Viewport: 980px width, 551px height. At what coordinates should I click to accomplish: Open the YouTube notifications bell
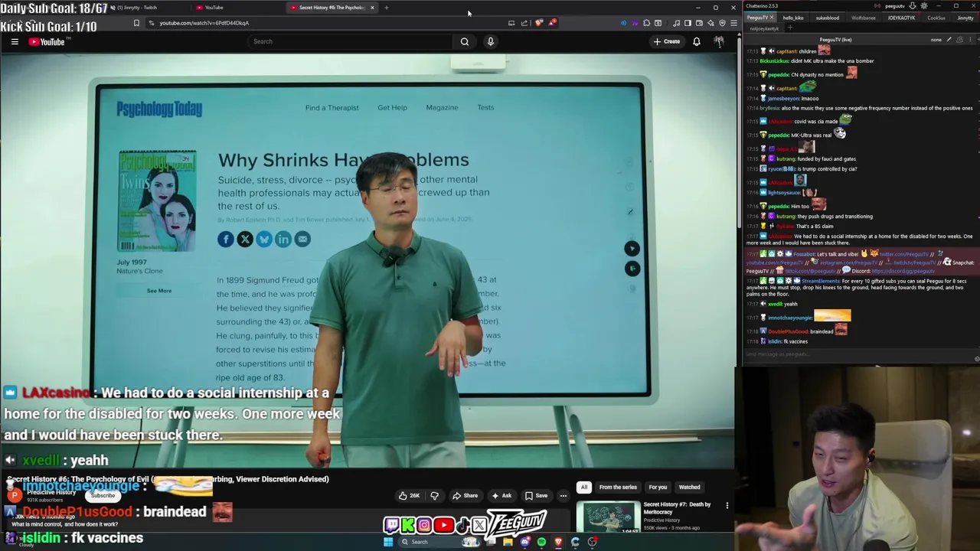tap(697, 41)
